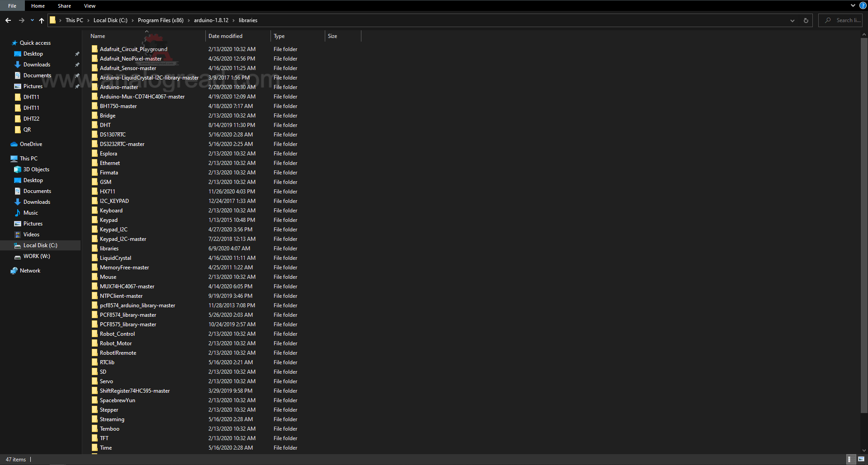
Task: Switch to Large icons view in status bar
Action: [x=861, y=459]
